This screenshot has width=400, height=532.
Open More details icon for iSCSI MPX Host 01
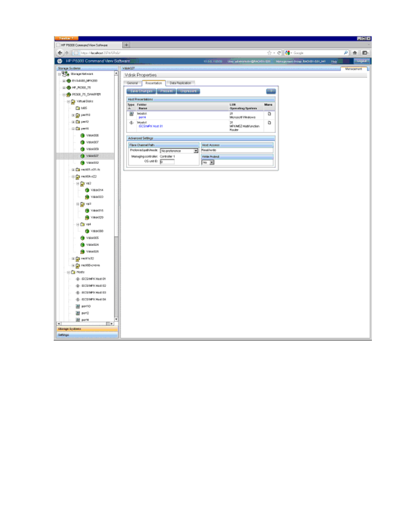[x=269, y=123]
